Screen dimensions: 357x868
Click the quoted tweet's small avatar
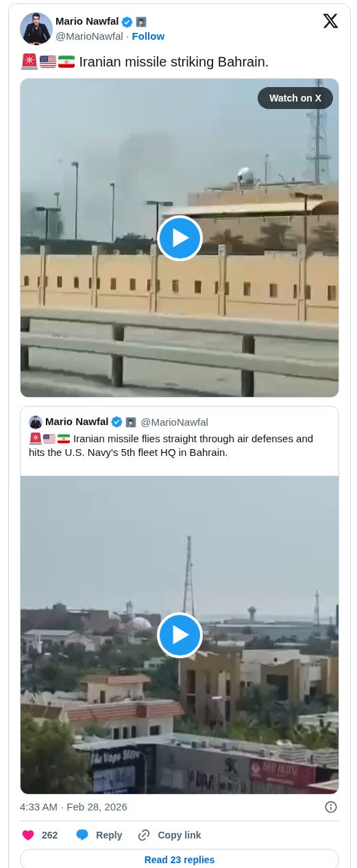point(36,422)
